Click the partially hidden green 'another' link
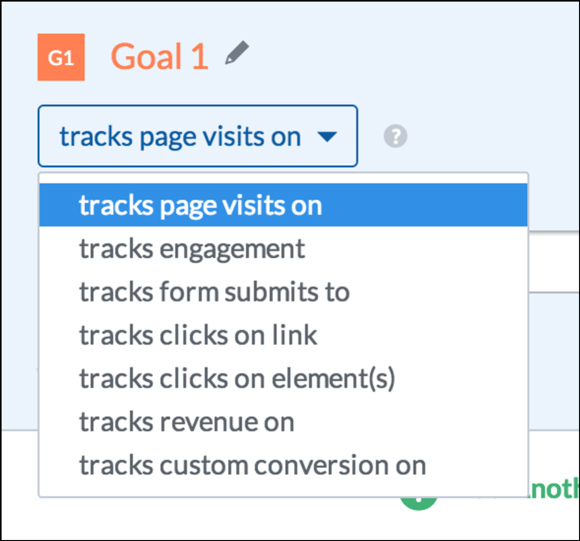This screenshot has width=580, height=541. coord(554,489)
